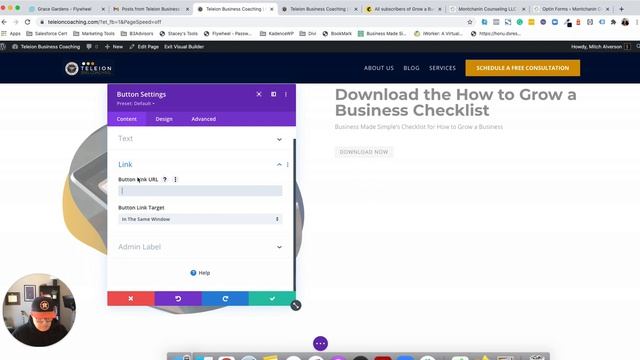The width and height of the screenshot is (640, 360).
Task: Click Howdy, Mitch Alverson account menu
Action: [600, 47]
